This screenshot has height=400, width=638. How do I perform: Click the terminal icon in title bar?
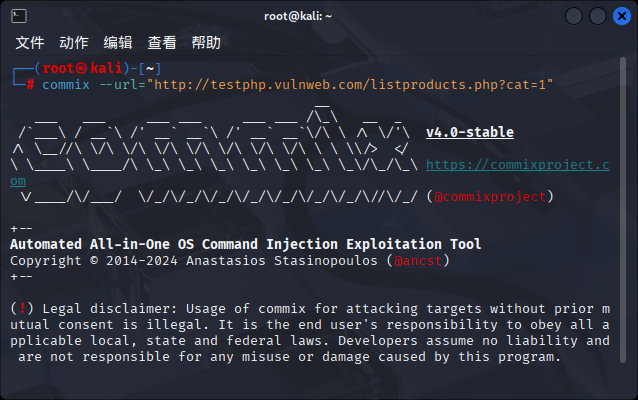19,16
